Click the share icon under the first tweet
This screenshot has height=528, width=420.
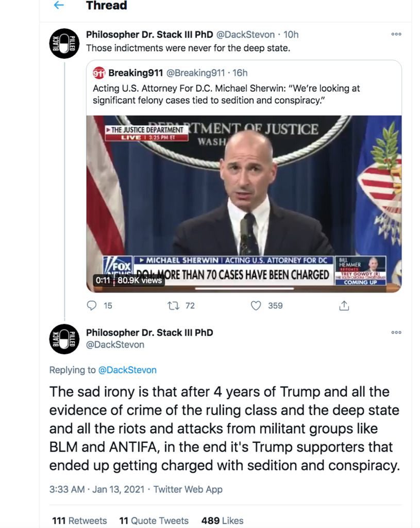point(344,306)
